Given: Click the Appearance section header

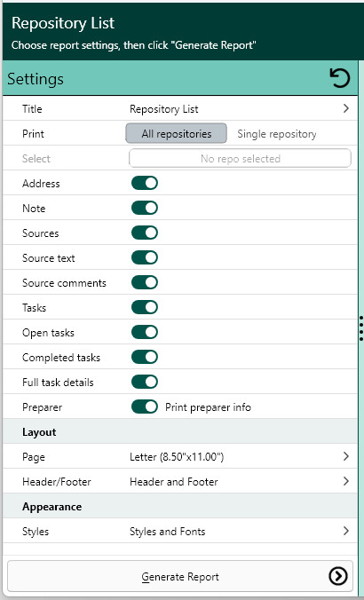Looking at the screenshot, I should point(51,507).
